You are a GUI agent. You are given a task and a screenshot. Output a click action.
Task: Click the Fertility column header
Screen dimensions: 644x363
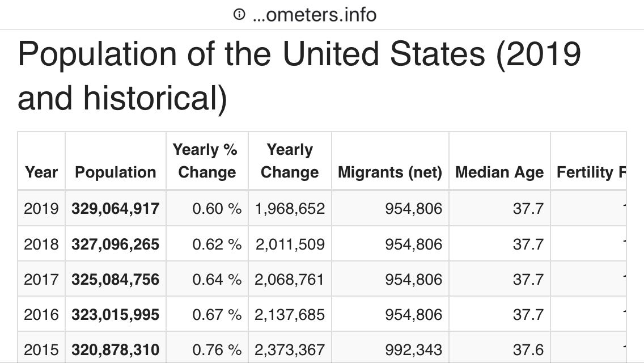(590, 172)
